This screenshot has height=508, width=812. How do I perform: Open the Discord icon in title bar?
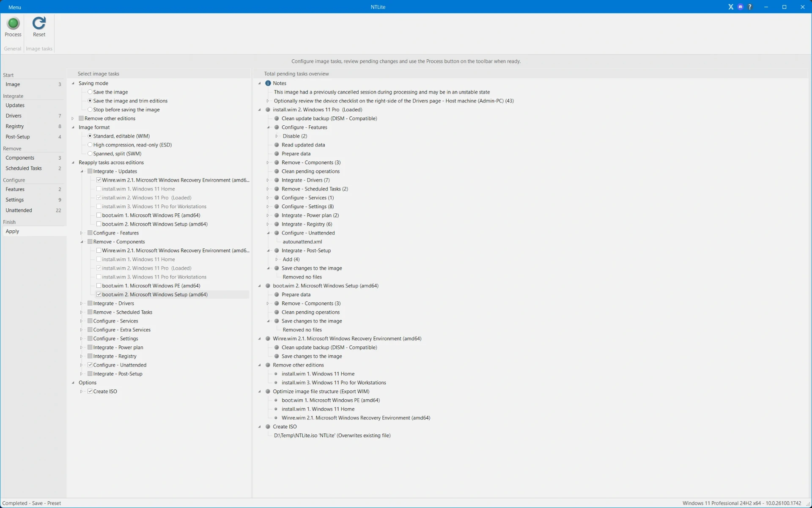coord(740,7)
